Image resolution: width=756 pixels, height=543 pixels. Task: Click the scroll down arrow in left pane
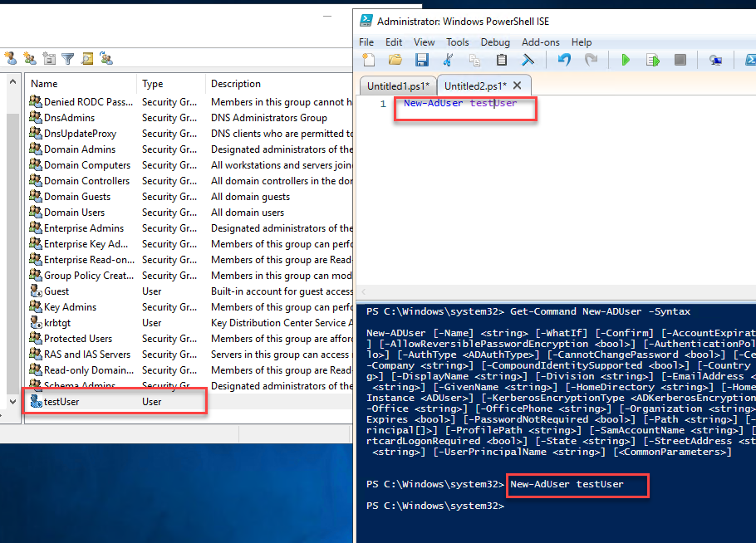point(12,401)
